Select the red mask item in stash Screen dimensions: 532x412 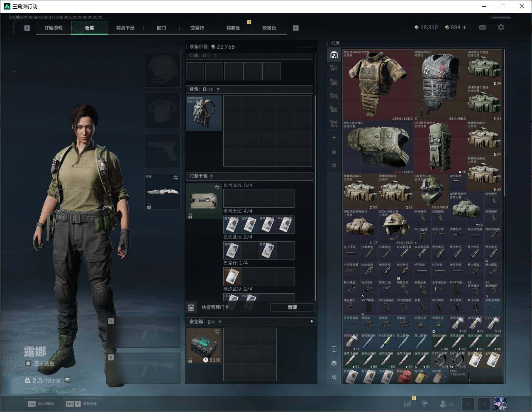pos(405,377)
